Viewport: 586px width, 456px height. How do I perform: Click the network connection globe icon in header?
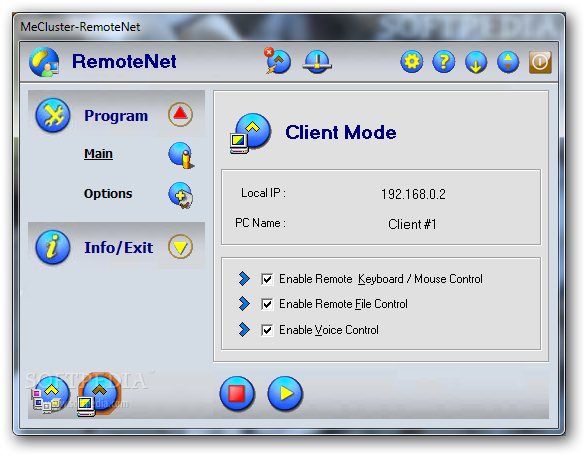[x=317, y=62]
